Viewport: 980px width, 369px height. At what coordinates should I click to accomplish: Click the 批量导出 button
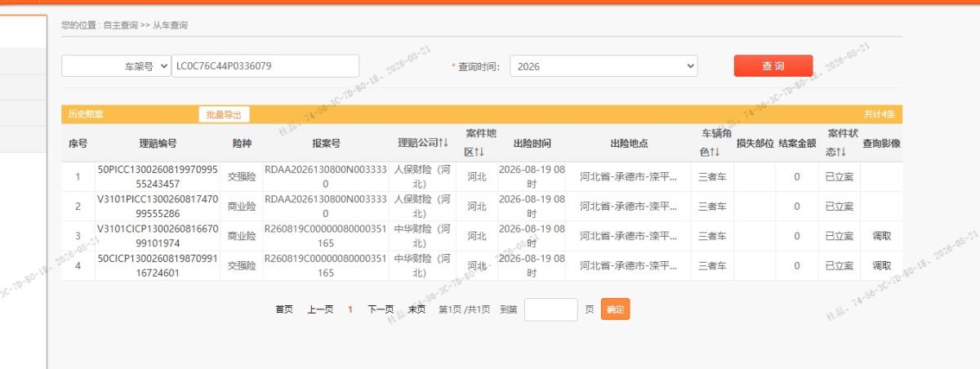pos(225,114)
